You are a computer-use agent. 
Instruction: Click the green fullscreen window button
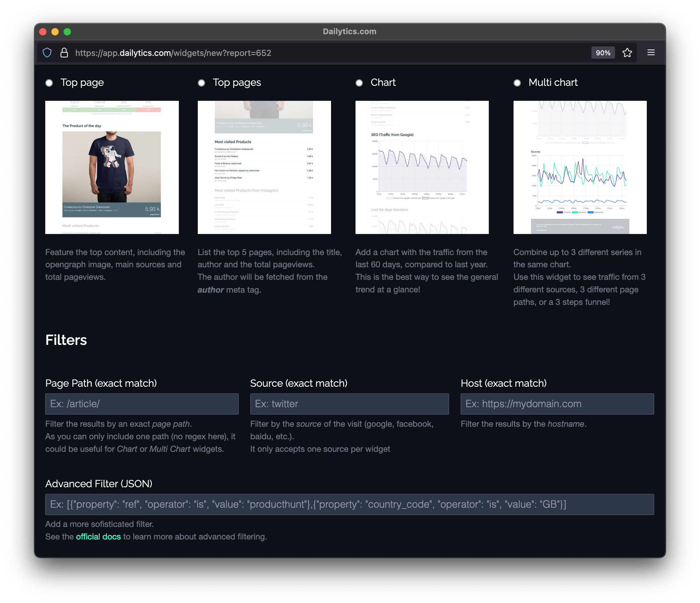67,32
